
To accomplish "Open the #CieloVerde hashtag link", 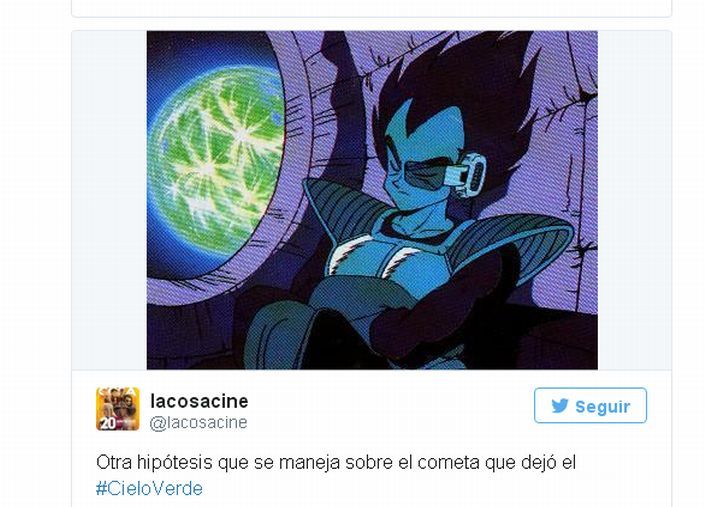I will 149,489.
